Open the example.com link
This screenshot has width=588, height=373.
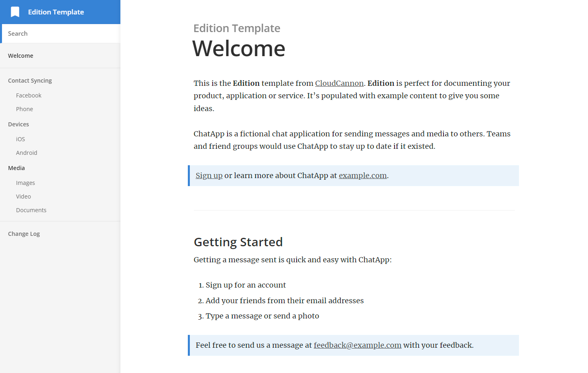point(362,175)
